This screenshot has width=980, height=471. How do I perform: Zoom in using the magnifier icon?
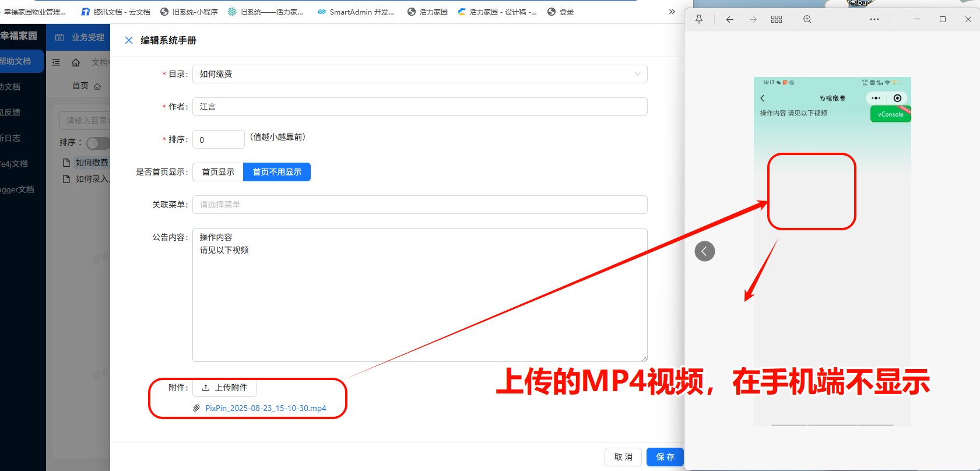[807, 19]
